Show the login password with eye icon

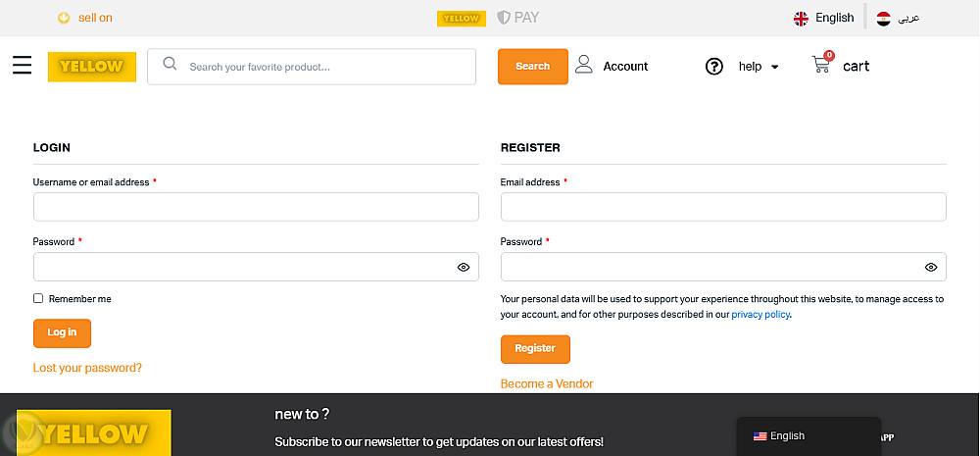[464, 267]
